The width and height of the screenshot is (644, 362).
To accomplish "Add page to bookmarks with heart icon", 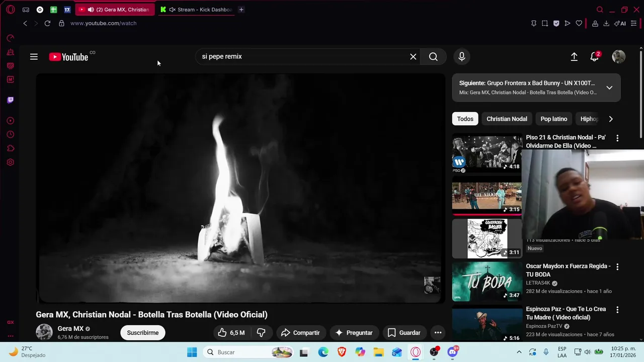I will [579, 23].
